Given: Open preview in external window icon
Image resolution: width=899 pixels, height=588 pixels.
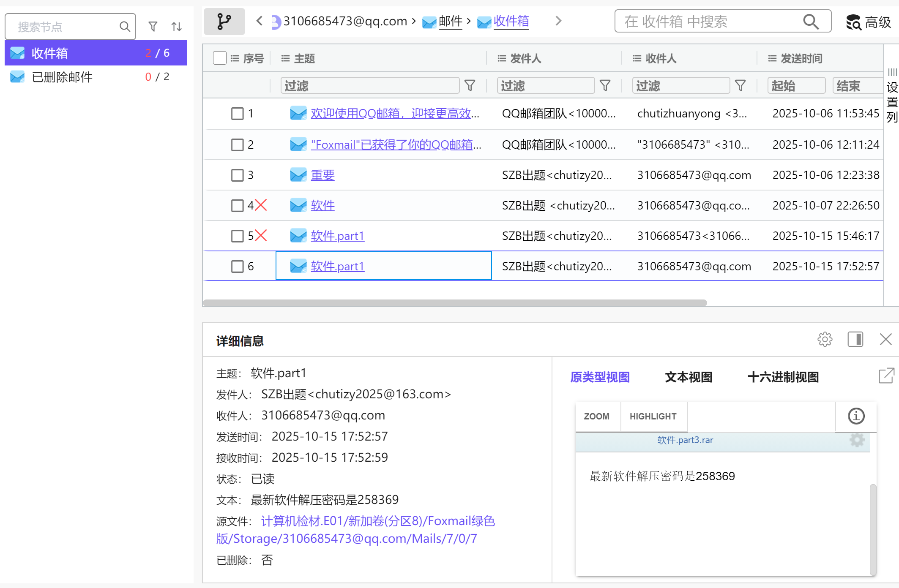Looking at the screenshot, I should [886, 376].
